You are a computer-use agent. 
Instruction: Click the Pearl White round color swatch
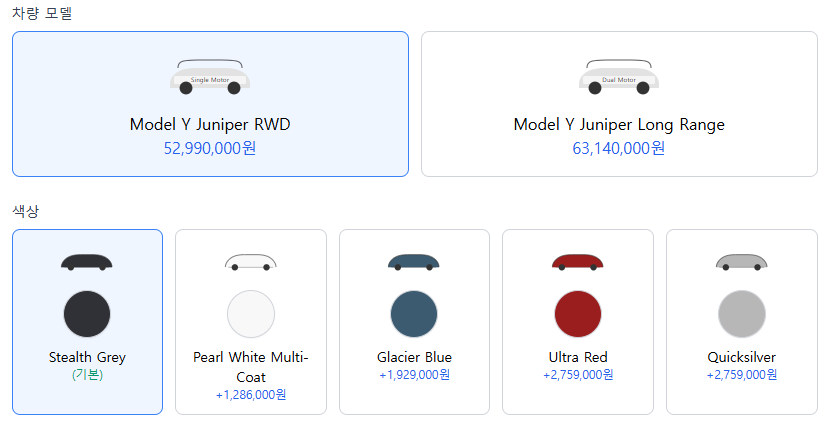pos(251,314)
